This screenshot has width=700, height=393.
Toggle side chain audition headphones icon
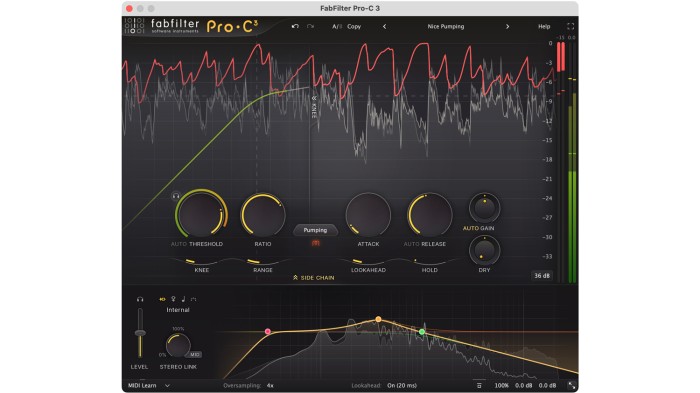[140, 299]
